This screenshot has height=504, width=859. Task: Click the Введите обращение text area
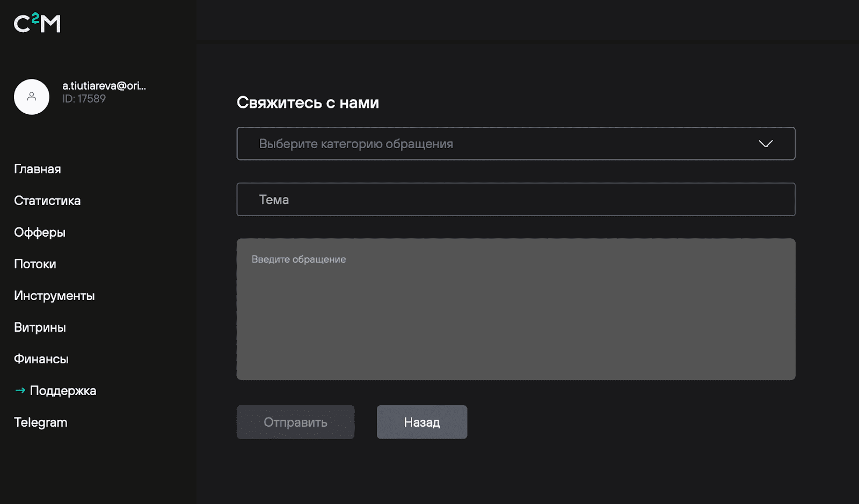(x=515, y=309)
